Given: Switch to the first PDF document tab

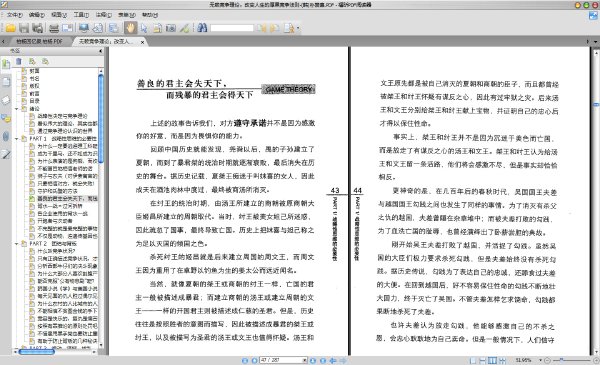Looking at the screenshot, I should [39, 41].
